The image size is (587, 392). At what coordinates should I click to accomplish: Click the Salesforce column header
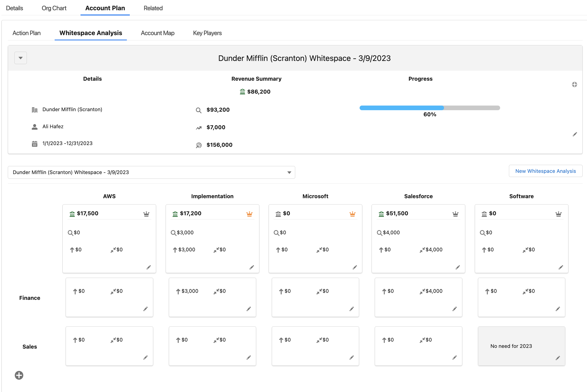point(418,196)
